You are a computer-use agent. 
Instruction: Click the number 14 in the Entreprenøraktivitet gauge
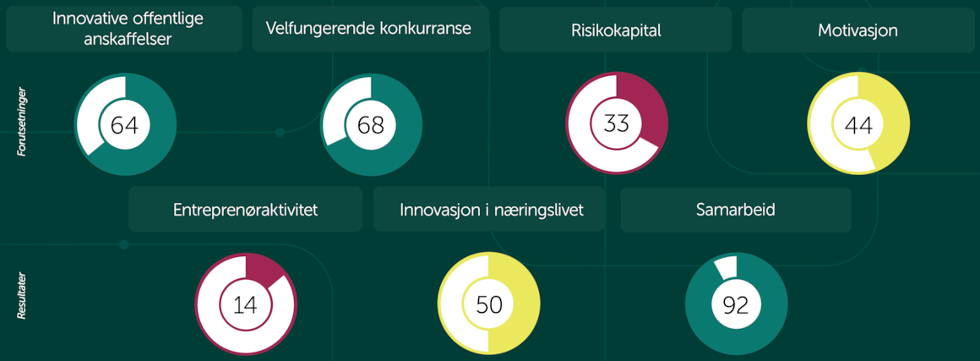pyautogui.click(x=245, y=305)
